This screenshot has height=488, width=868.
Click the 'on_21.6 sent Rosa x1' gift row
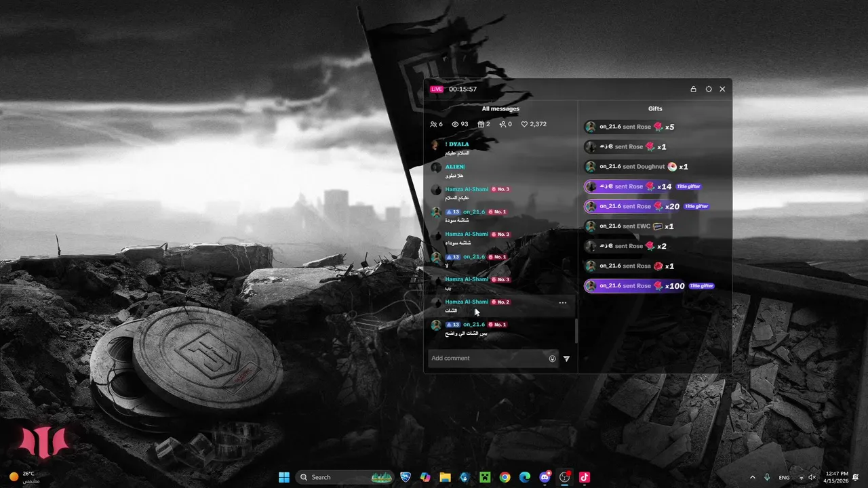[x=630, y=266]
